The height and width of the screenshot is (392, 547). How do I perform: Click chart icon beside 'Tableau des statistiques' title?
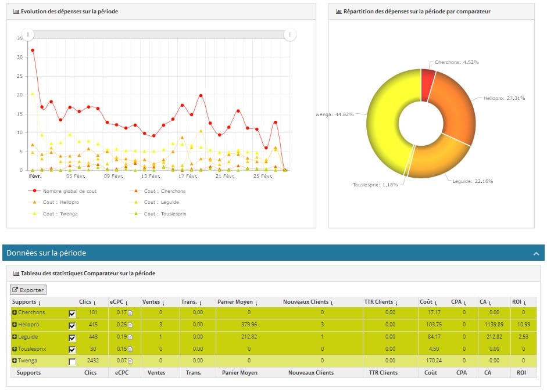pyautogui.click(x=16, y=274)
